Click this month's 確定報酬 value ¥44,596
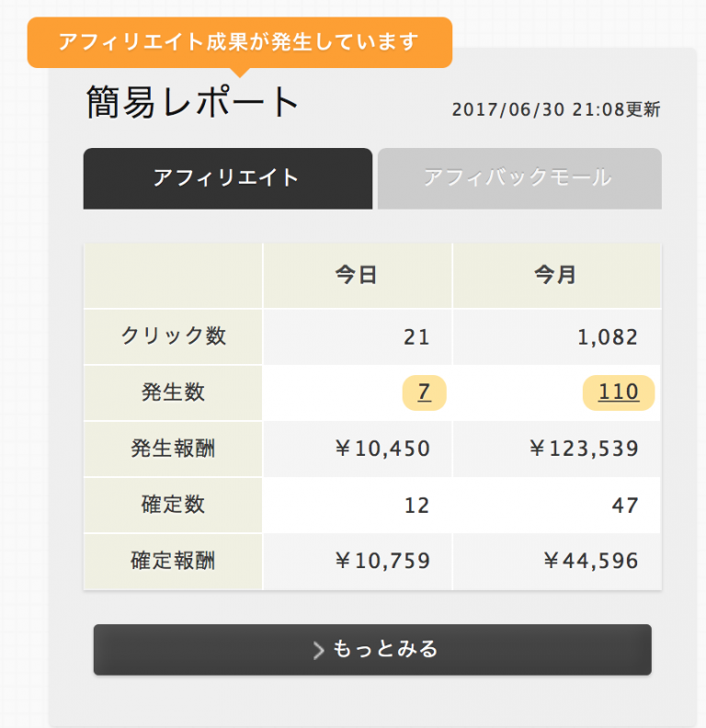 591,561
